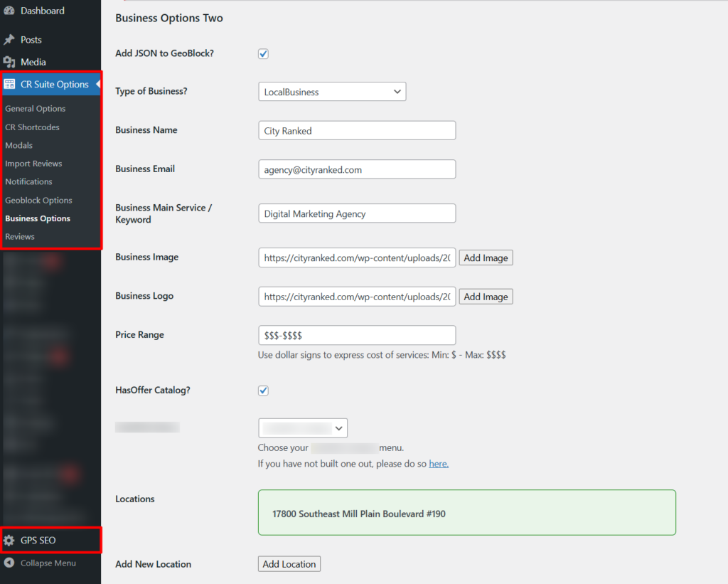This screenshot has height=584, width=728.
Task: Click the Add New Location label
Action: click(x=154, y=564)
